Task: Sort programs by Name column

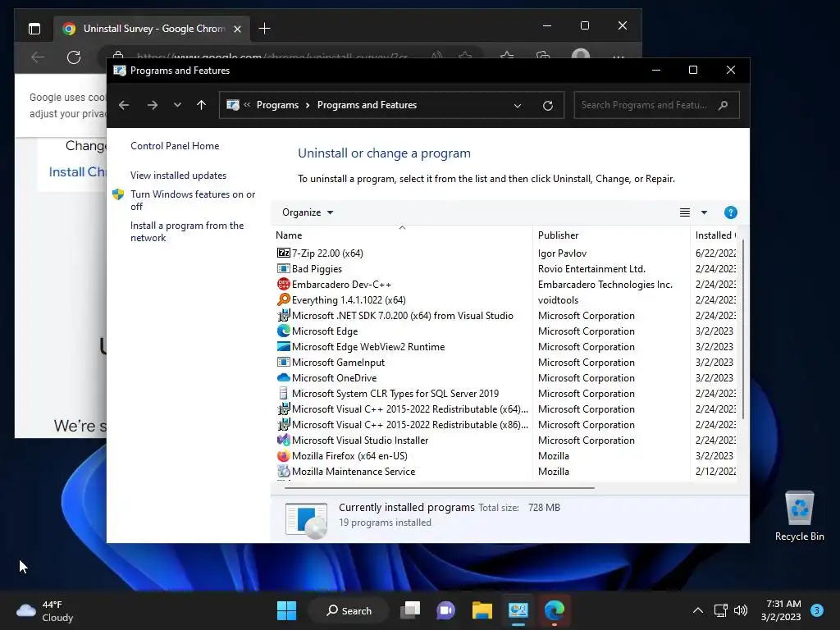Action: [x=402, y=235]
